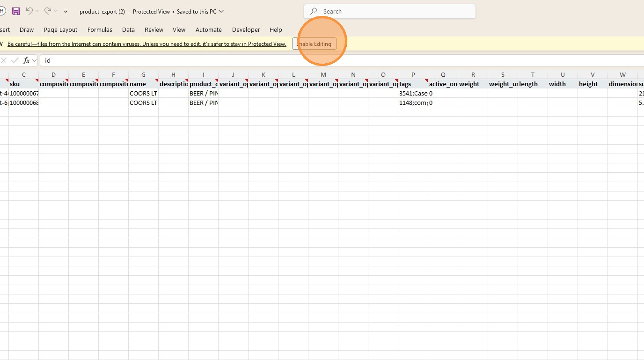
Task: Select the sku cell '100000067'
Action: (x=24, y=93)
